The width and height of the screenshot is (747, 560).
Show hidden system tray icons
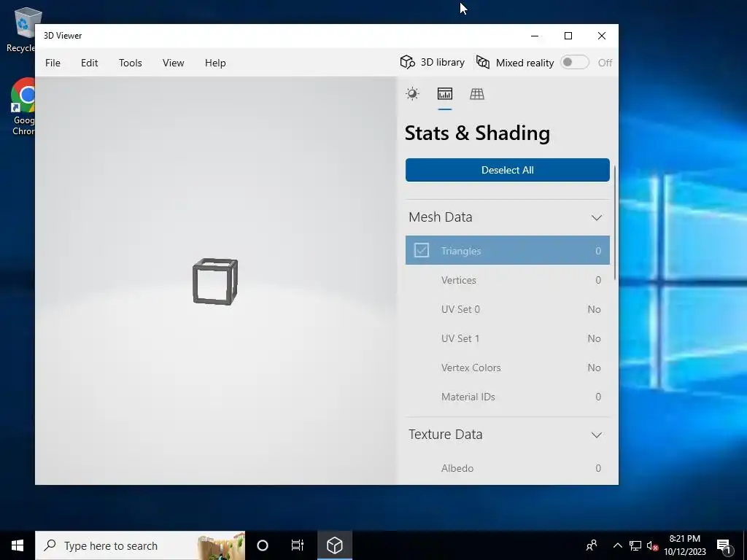pos(617,545)
